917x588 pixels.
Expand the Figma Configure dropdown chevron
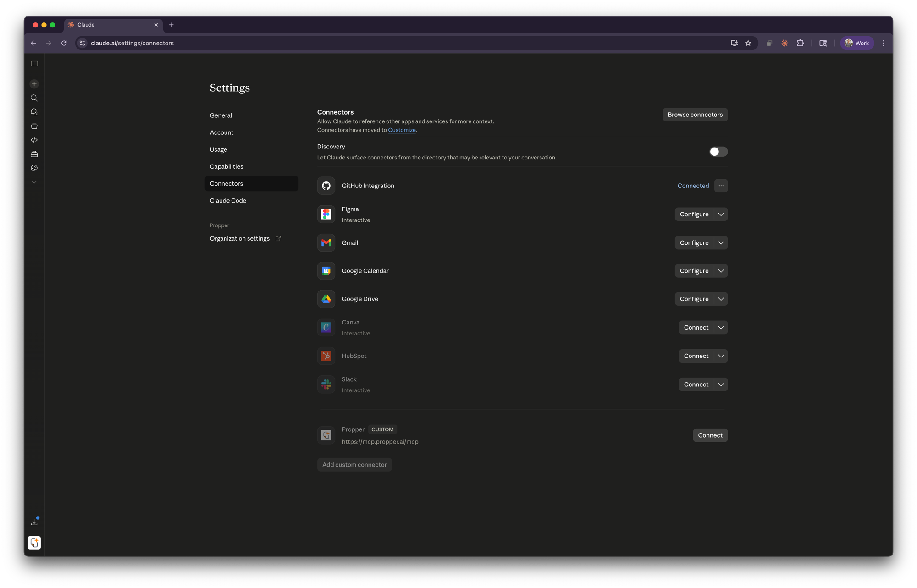point(720,214)
